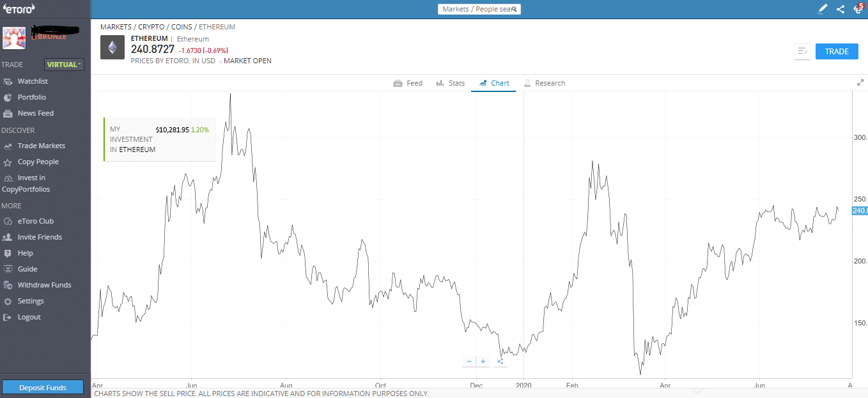Switch to the Stats tab
This screenshot has width=868, height=398.
(x=451, y=83)
